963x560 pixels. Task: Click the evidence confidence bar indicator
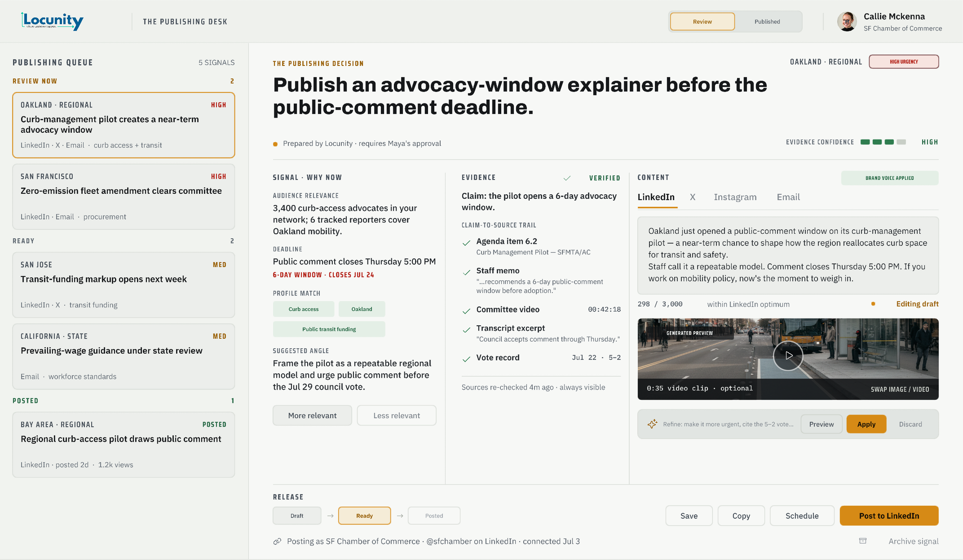(883, 142)
